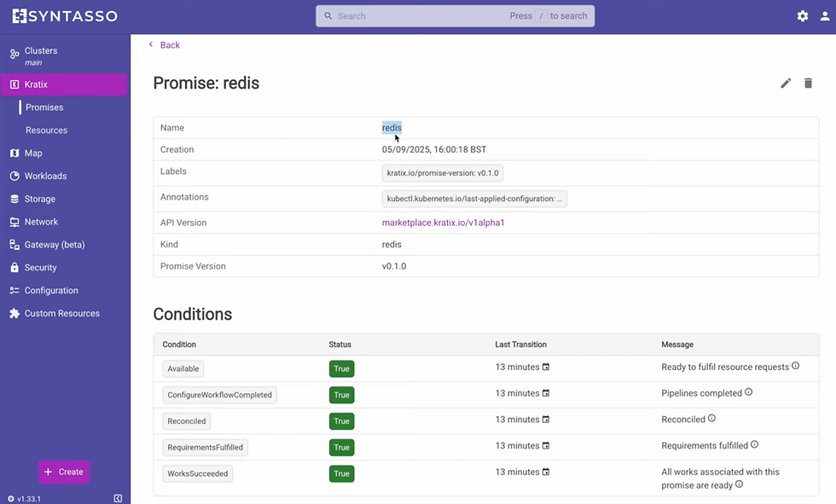Click the Workloads icon in sidebar
This screenshot has width=836, height=504.
[x=15, y=176]
